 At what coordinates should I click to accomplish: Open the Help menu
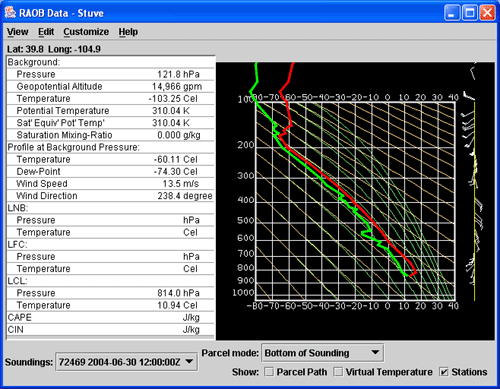tap(128, 32)
